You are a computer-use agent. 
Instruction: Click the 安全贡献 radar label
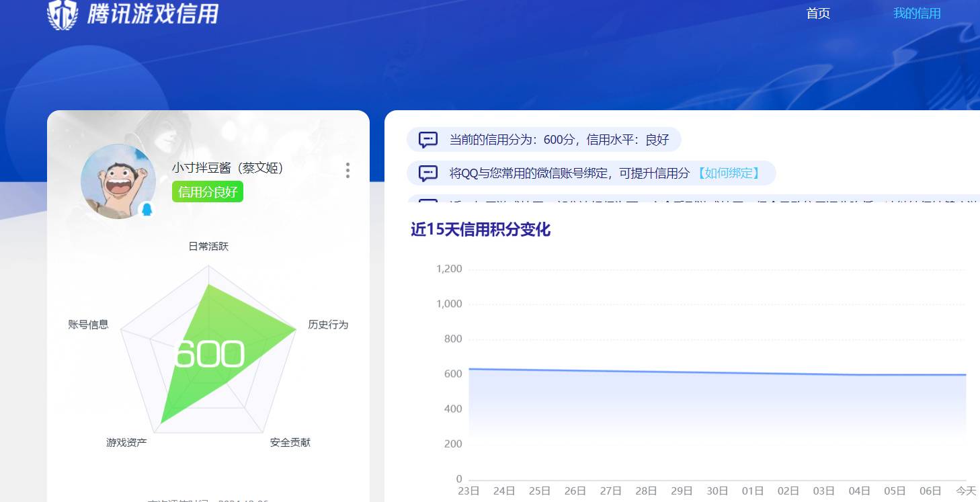(290, 443)
